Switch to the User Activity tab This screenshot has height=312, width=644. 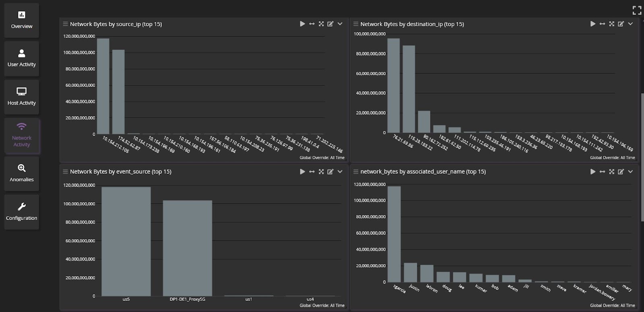pos(22,59)
